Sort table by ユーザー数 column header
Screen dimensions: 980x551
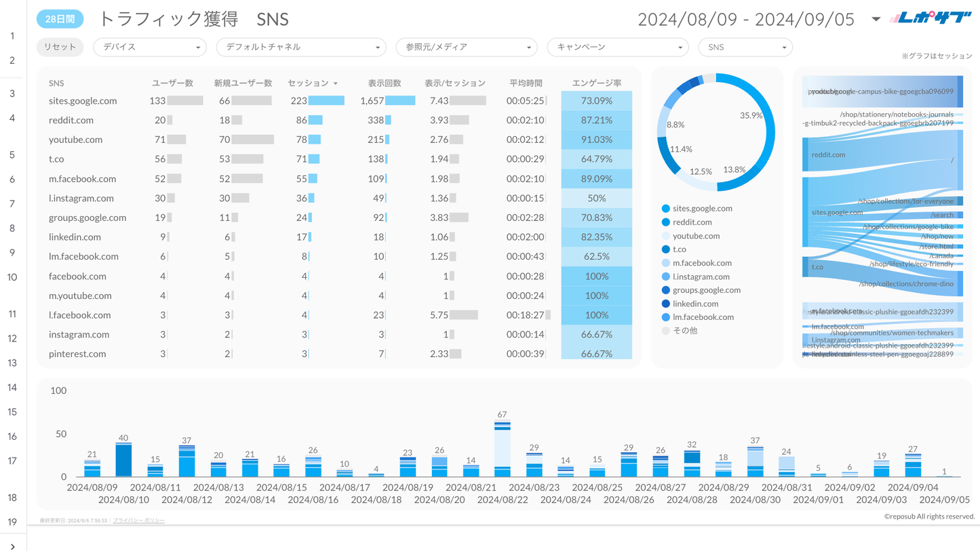(172, 83)
